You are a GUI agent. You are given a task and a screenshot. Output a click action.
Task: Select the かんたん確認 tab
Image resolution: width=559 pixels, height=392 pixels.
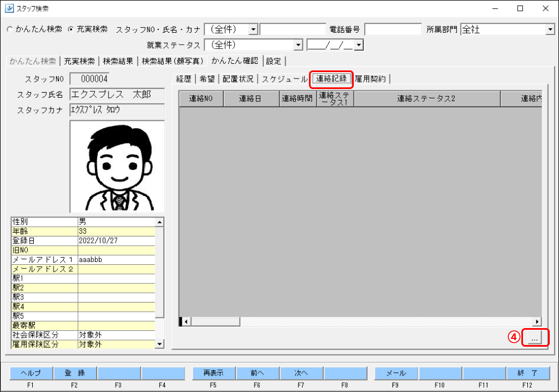click(235, 61)
